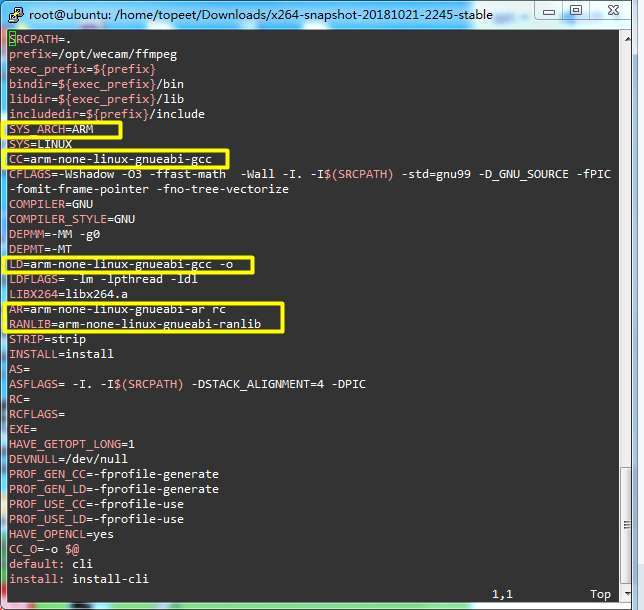Click the LD=arm-none-linux-gnueabi-gcc -o line
644x610 pixels.
point(121,264)
